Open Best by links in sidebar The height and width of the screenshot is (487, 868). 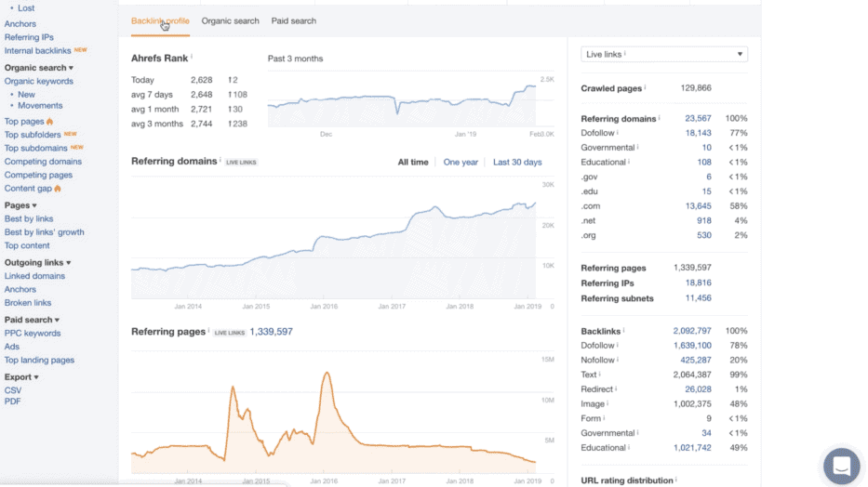(x=29, y=219)
